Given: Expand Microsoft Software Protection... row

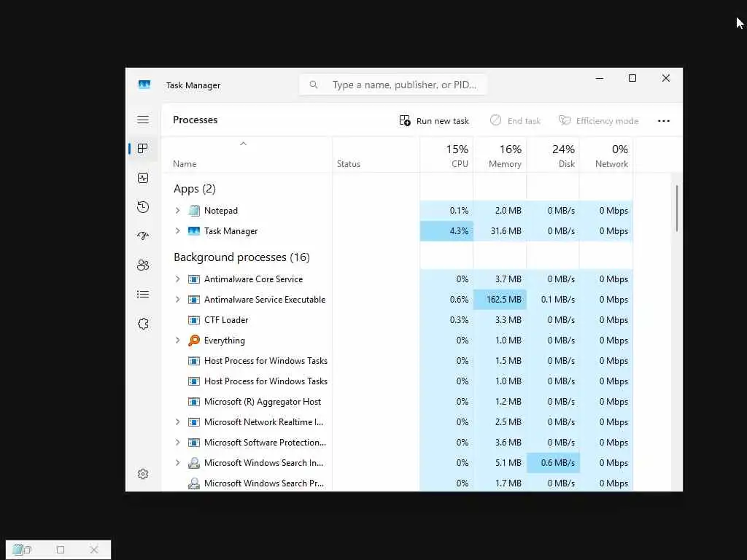Looking at the screenshot, I should click(x=178, y=443).
